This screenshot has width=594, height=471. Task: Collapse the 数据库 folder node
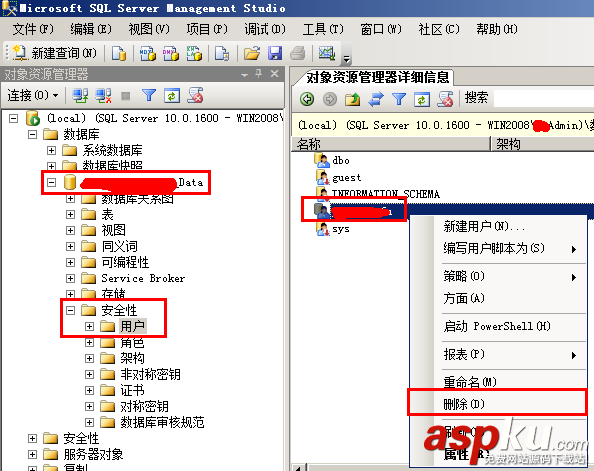point(33,135)
